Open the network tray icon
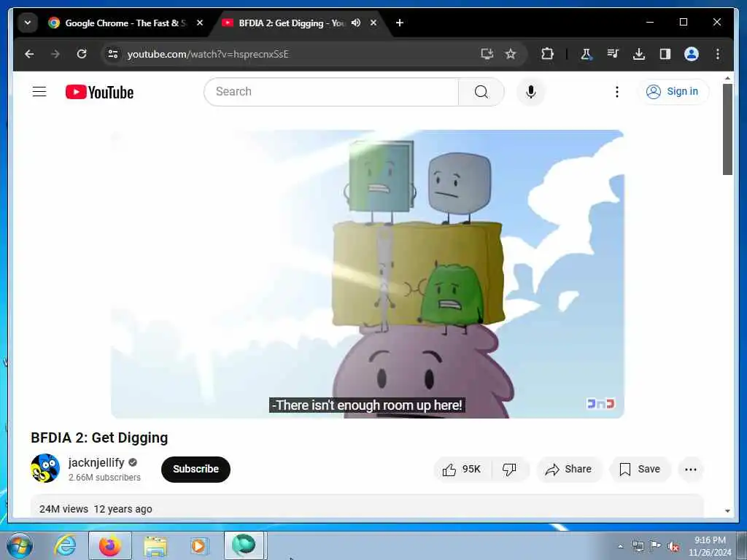The image size is (747, 560). (x=638, y=546)
